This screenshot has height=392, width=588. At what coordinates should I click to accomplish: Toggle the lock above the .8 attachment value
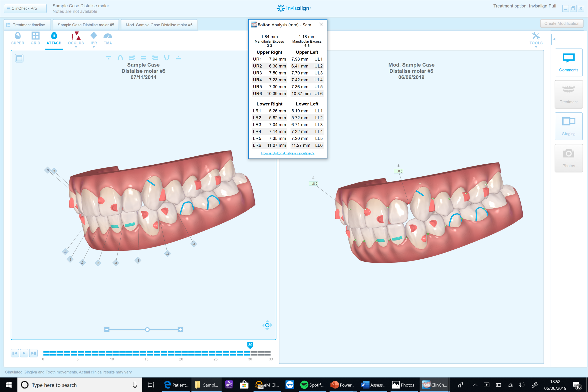(398, 165)
